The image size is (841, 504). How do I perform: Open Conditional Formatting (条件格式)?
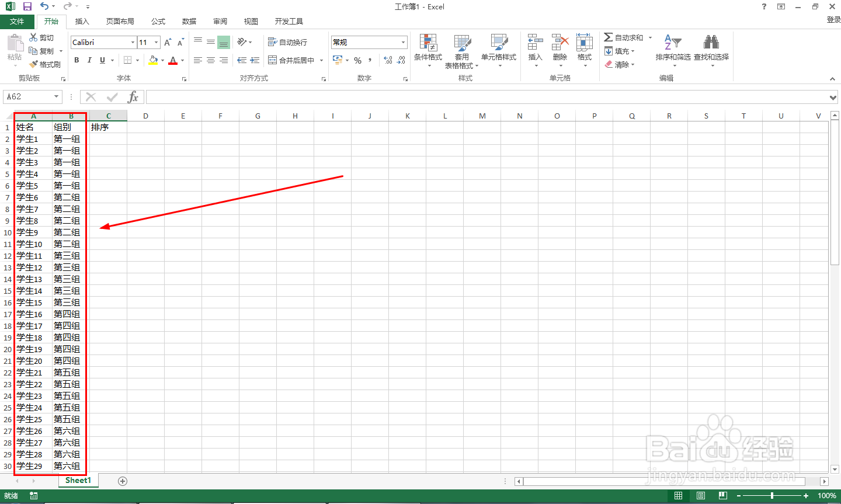428,50
